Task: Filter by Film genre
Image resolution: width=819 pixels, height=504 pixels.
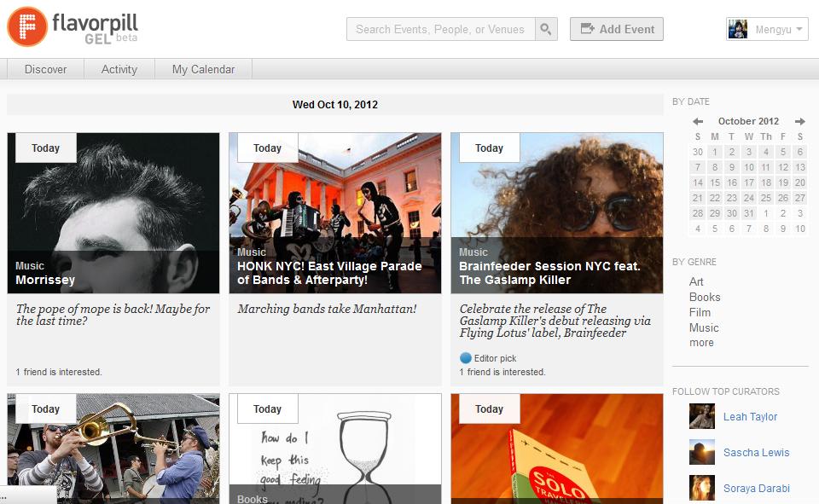Action: [700, 312]
